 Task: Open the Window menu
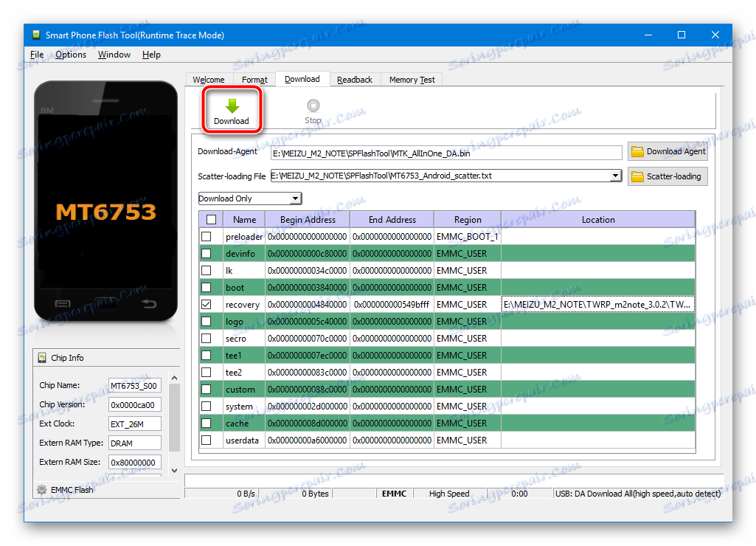(x=114, y=55)
